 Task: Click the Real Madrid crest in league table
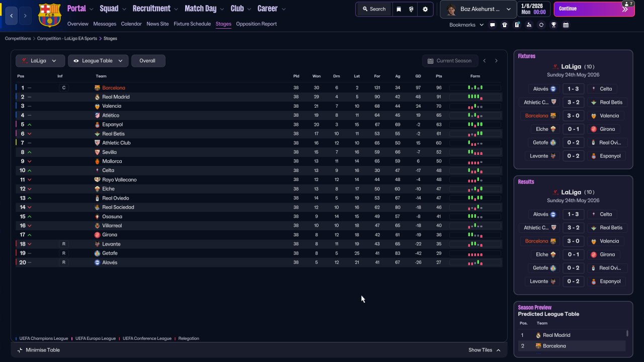(x=97, y=97)
